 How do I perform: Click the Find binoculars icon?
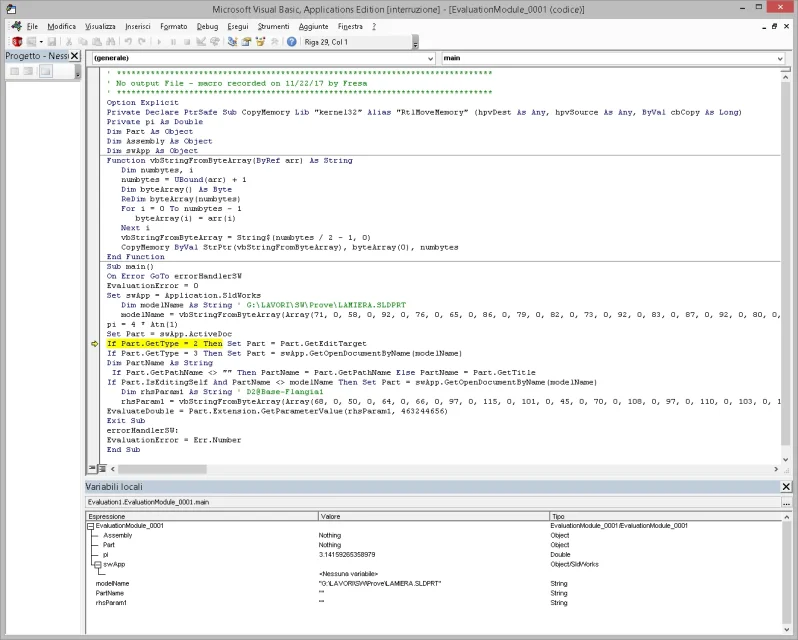(110, 42)
